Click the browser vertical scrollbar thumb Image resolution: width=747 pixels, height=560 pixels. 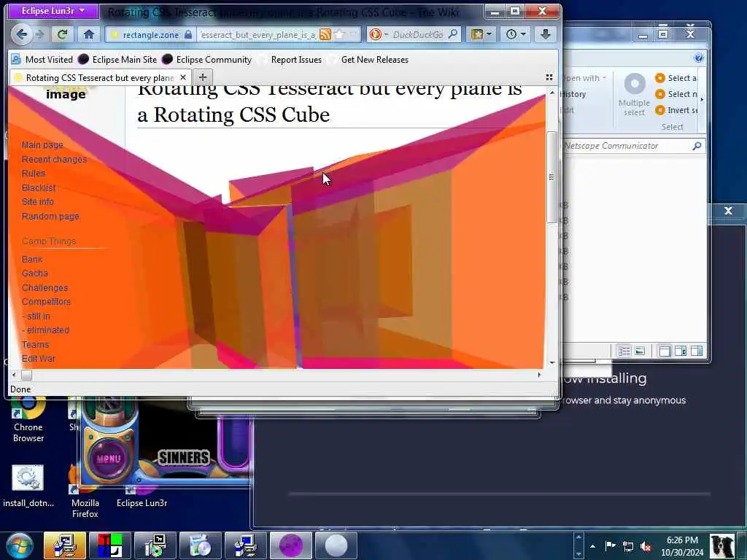[551, 176]
